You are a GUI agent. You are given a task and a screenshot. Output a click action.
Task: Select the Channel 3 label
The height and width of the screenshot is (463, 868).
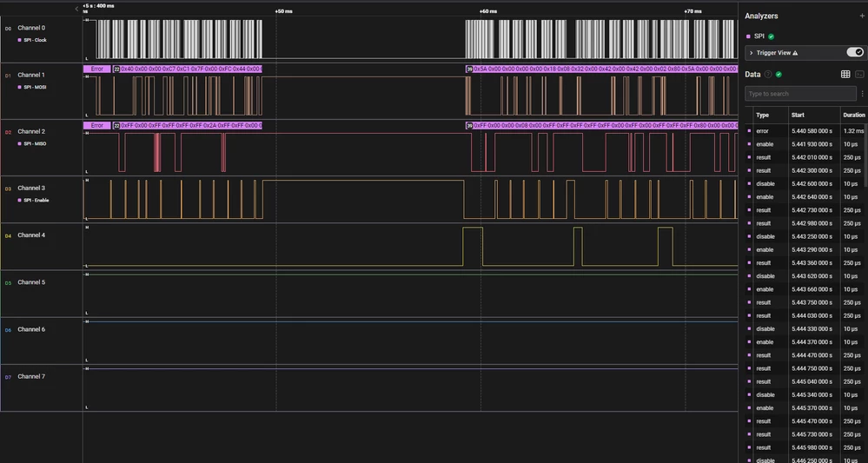coord(31,189)
